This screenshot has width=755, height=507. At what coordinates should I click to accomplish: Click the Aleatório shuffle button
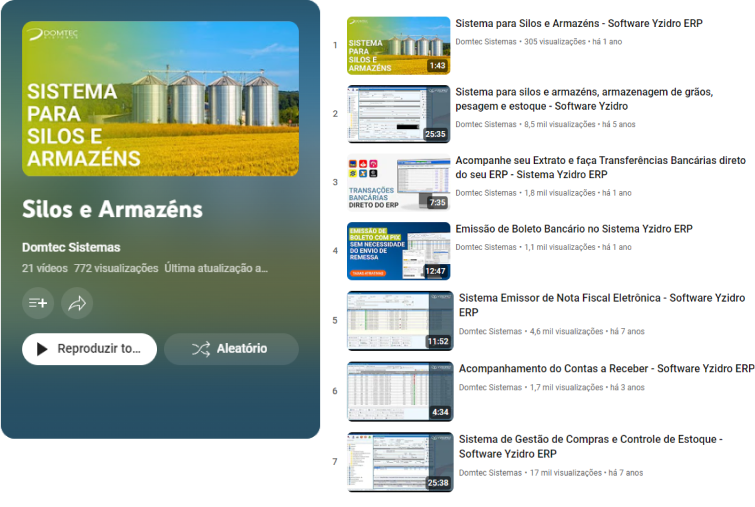231,349
